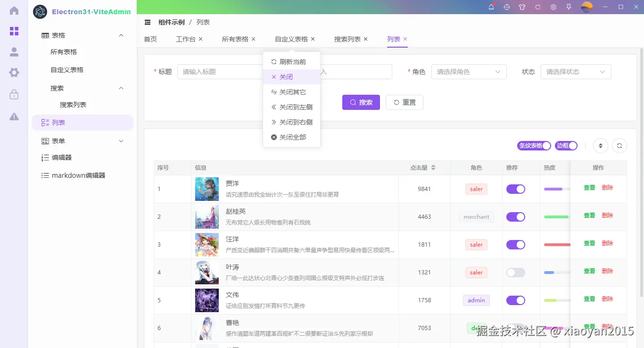Select the grid components icon in left rail
The height and width of the screenshot is (348, 644).
coord(14,31)
